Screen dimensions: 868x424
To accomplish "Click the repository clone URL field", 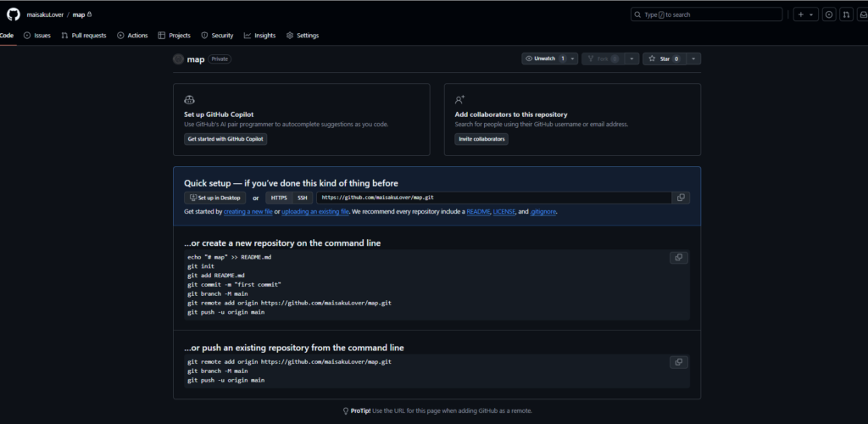I will click(494, 198).
